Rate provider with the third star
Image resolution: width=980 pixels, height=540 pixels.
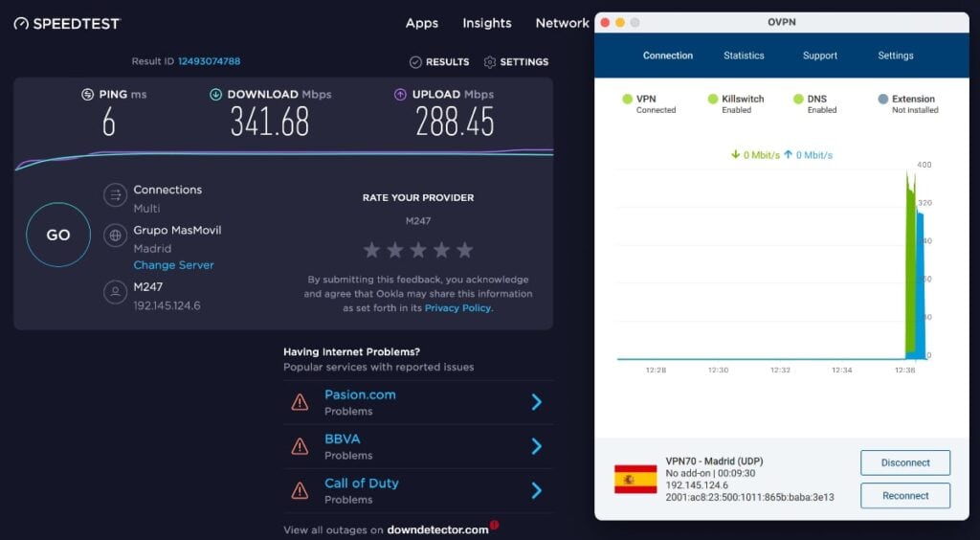[x=418, y=250]
